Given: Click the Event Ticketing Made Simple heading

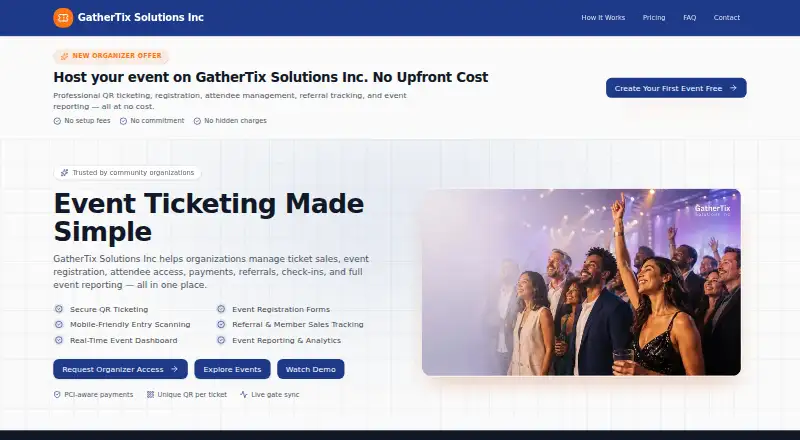Looking at the screenshot, I should [209, 217].
